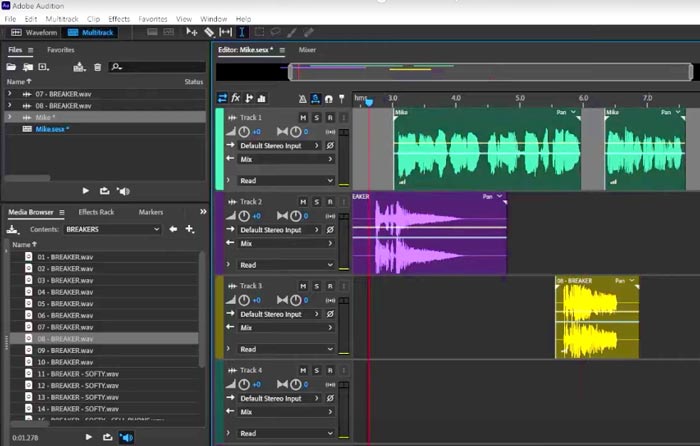Toggle Auto-Play speaker icon in Media Browser
Screen dimensions: 700x446
click(127, 437)
